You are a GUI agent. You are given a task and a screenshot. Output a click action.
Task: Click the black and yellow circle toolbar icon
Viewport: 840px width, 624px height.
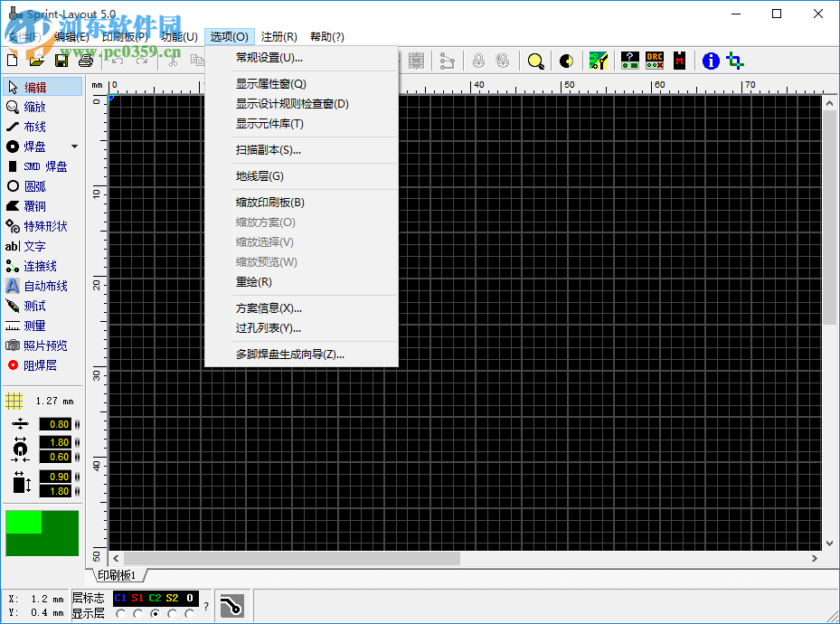tap(566, 61)
